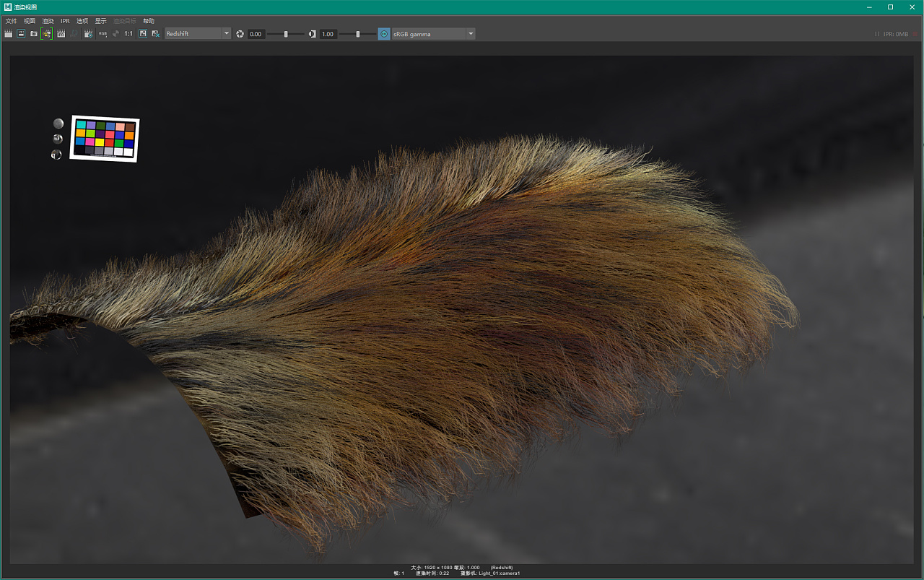This screenshot has height=580, width=924.
Task: Toggle the color management button
Action: click(x=384, y=34)
